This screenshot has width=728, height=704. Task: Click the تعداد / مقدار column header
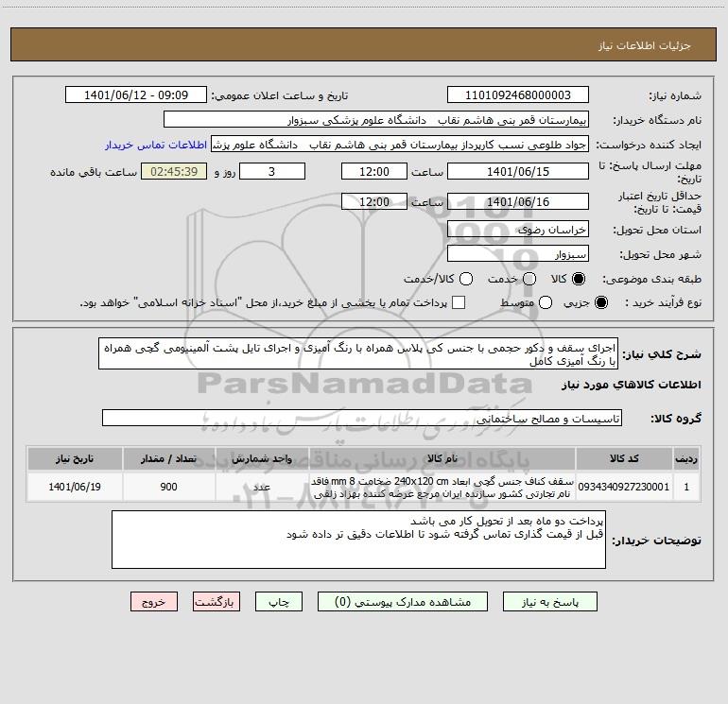tap(168, 458)
